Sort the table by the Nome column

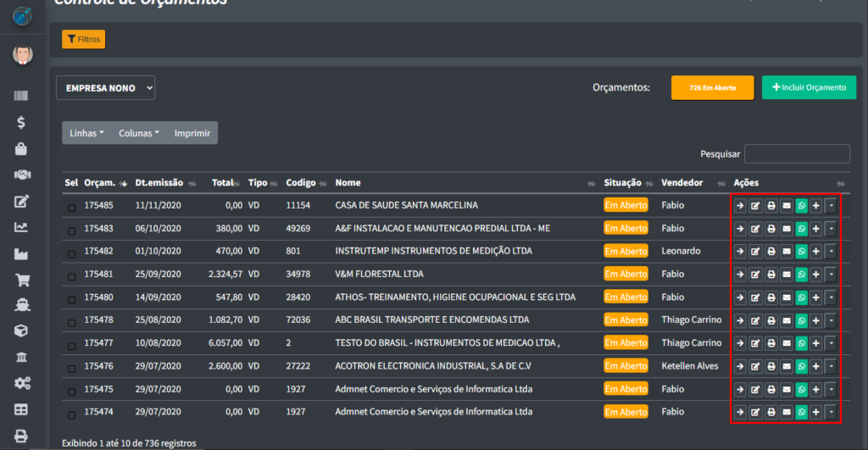tap(348, 183)
